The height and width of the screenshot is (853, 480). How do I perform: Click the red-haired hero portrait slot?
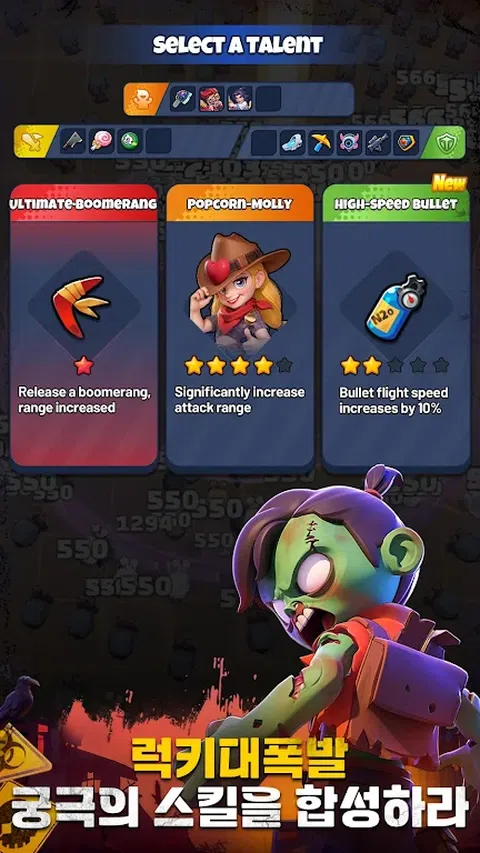(x=212, y=98)
